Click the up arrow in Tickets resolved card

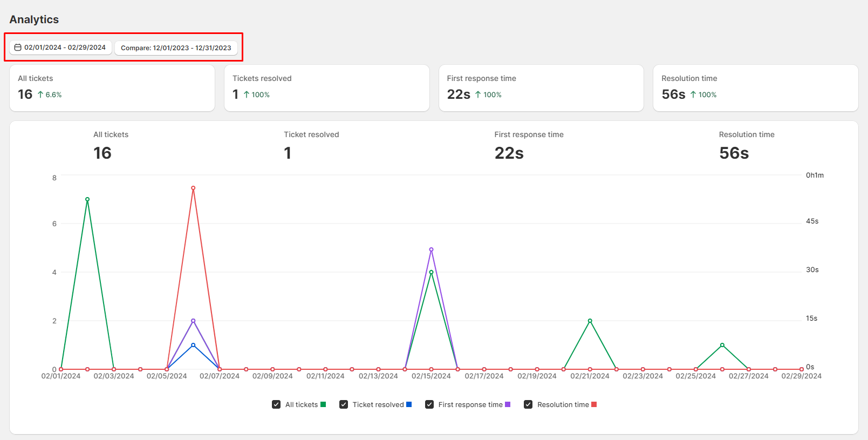tap(247, 94)
